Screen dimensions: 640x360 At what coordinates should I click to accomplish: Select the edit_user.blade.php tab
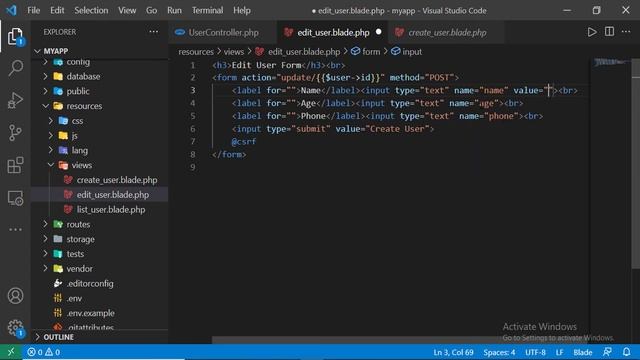click(333, 32)
